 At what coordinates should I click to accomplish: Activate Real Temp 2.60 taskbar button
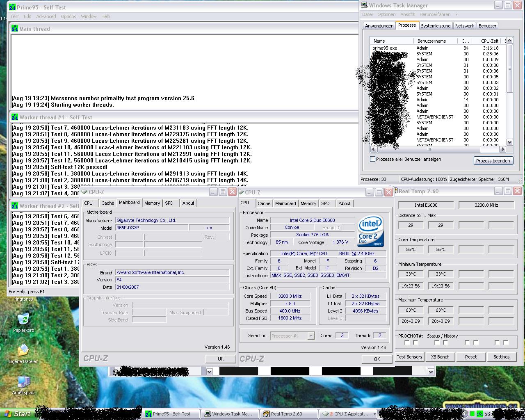point(290,414)
